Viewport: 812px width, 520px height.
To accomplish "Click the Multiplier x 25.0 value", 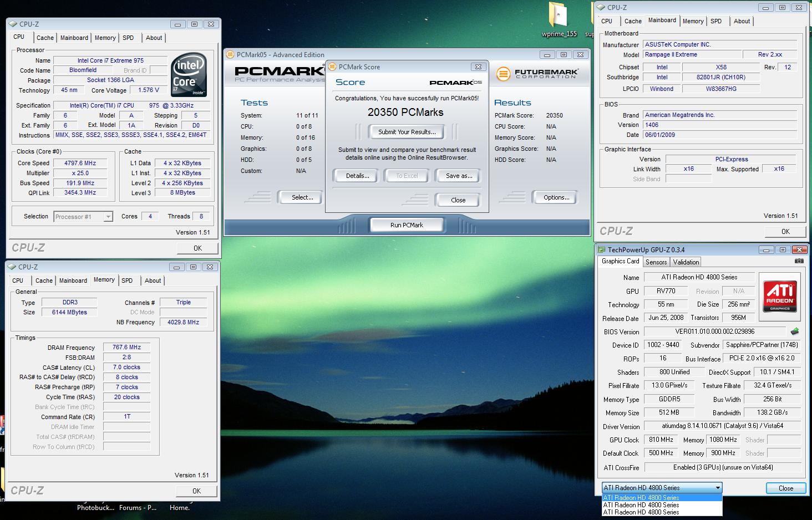I will tap(80, 173).
